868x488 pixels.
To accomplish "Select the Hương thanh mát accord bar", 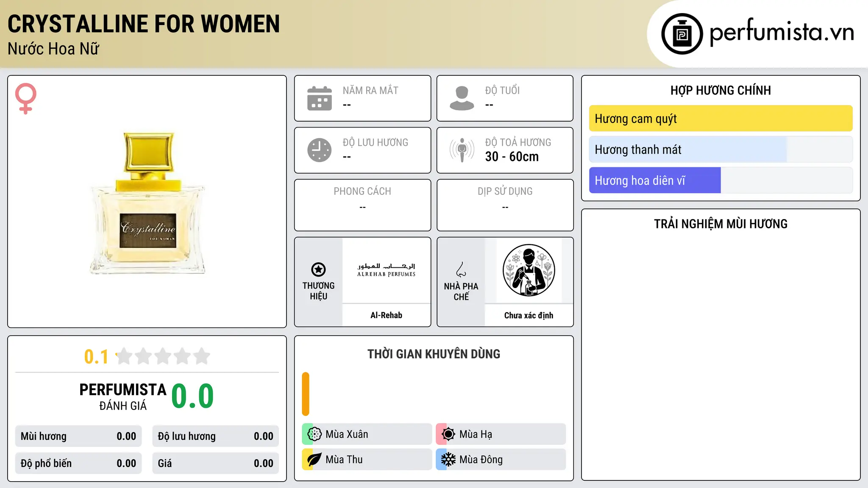I will (721, 150).
